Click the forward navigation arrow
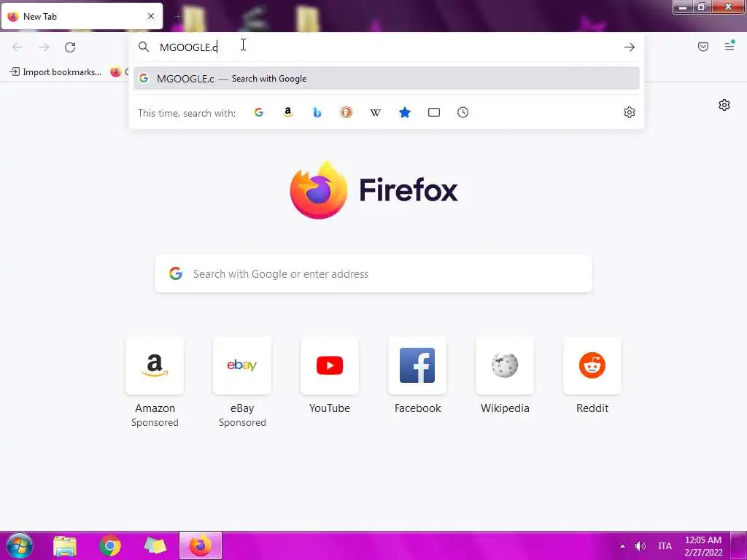 (44, 47)
